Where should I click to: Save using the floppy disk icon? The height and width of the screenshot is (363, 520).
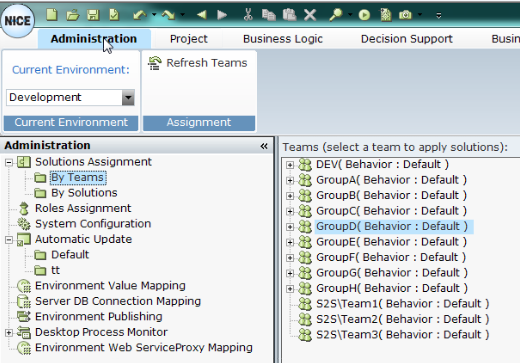(93, 15)
